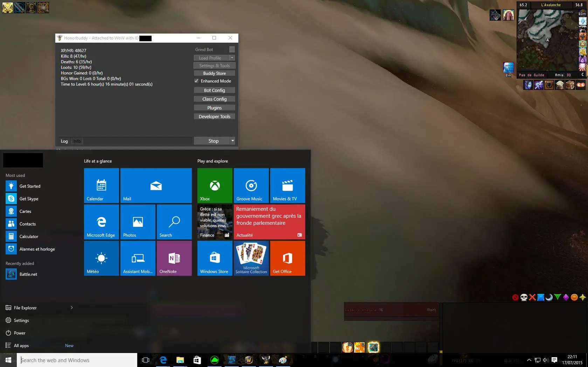Click the green triangle raid marker
The height and width of the screenshot is (367, 588).
pyautogui.click(x=558, y=297)
